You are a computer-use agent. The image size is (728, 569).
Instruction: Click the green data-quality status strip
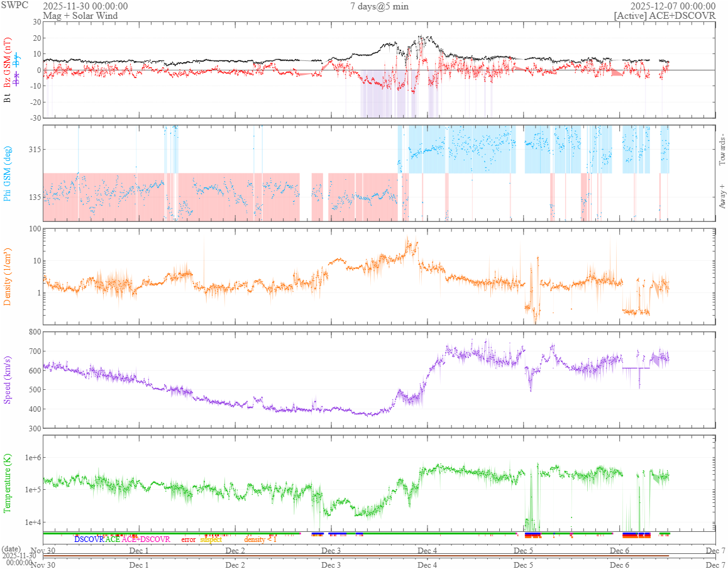pos(356,534)
